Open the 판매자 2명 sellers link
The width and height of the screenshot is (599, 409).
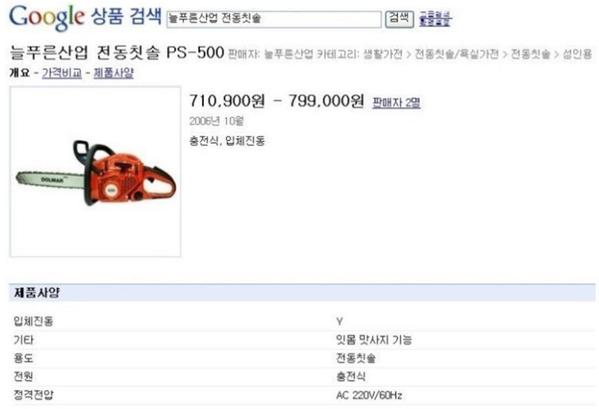point(397,102)
